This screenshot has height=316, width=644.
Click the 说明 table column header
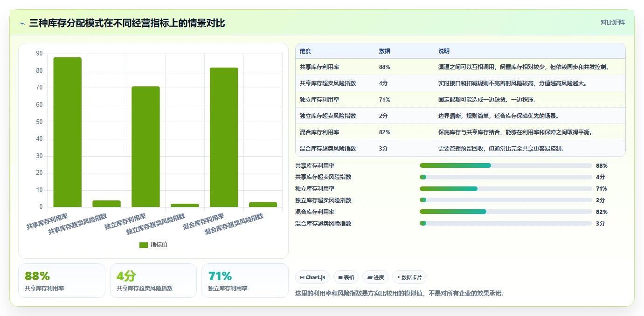click(444, 51)
